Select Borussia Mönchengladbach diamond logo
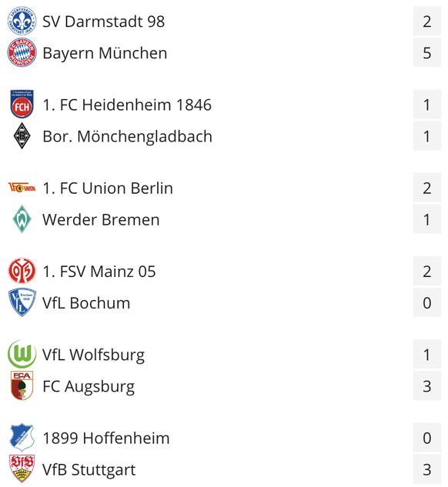 pyautogui.click(x=22, y=135)
